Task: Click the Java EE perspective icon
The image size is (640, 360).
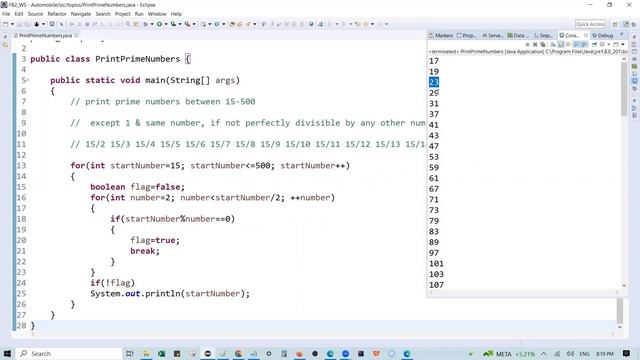Action: click(x=626, y=24)
